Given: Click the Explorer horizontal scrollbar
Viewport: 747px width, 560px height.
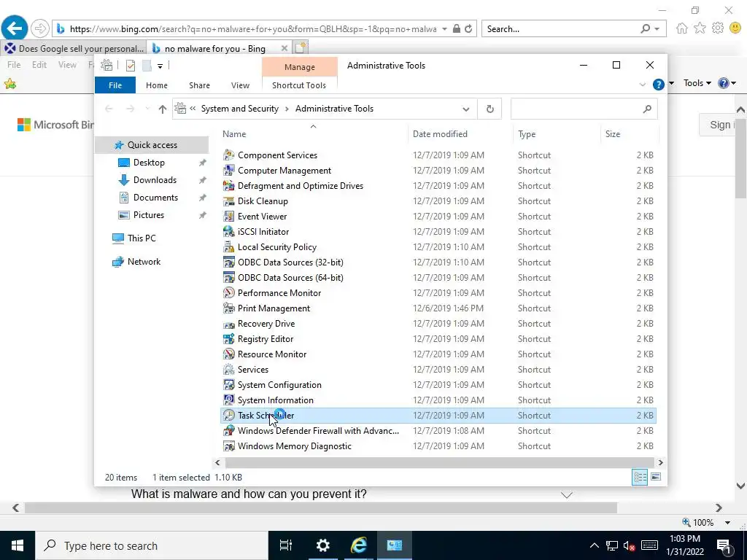Looking at the screenshot, I should (439, 462).
